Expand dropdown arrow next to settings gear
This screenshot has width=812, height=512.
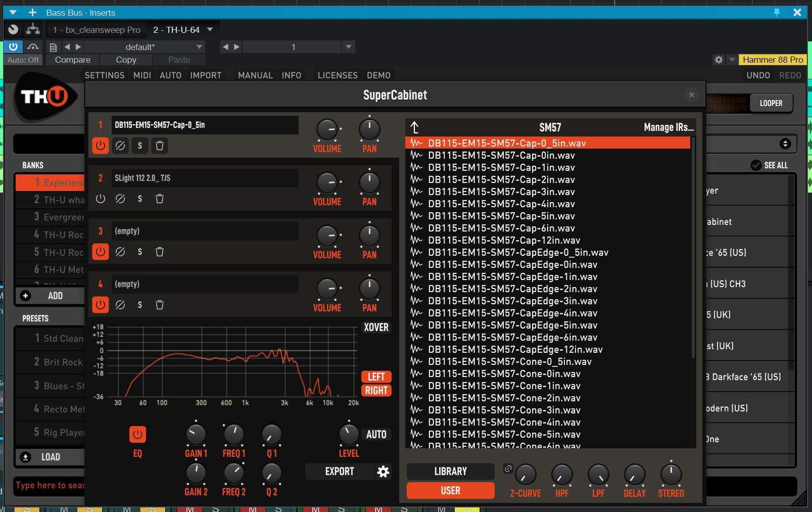click(x=732, y=60)
